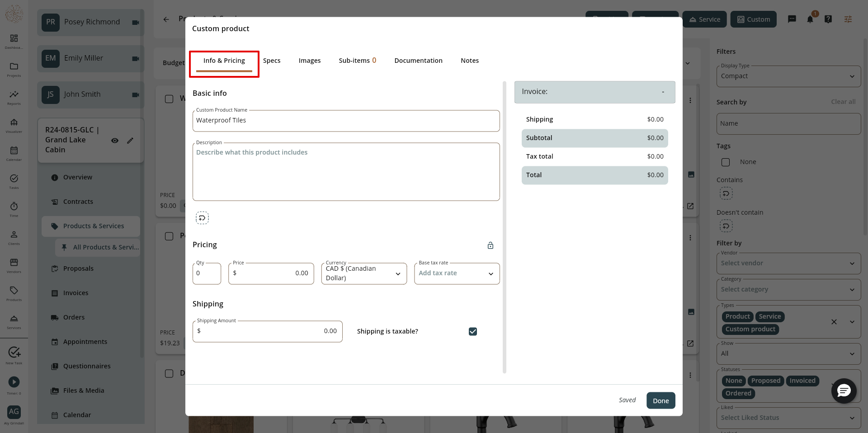The width and height of the screenshot is (868, 433).
Task: Open the Dashboard icon in left rail
Action: [x=14, y=38]
